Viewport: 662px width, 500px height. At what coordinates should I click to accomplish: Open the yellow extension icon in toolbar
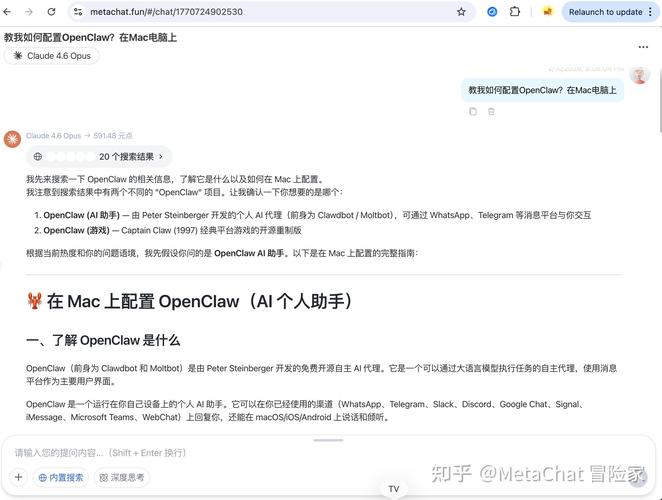[548, 12]
